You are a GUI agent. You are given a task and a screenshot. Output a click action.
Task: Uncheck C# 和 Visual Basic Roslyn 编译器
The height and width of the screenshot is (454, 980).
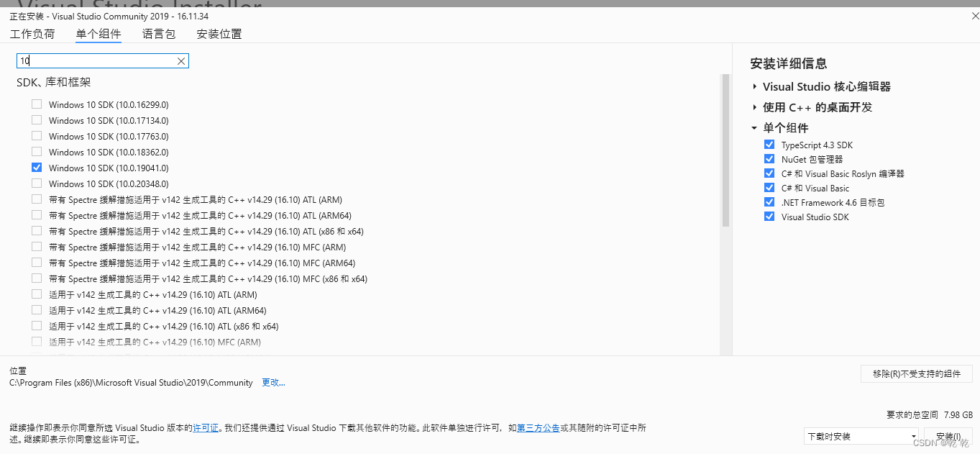click(769, 173)
